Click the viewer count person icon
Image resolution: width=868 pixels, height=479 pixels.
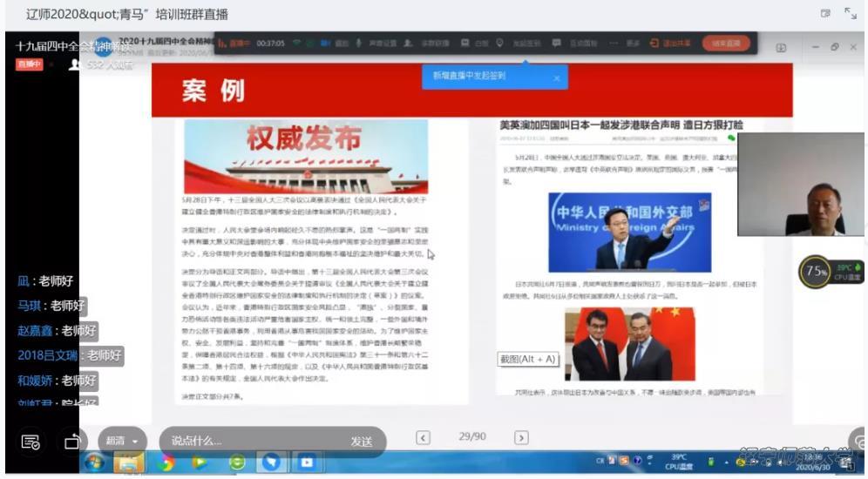[x=73, y=65]
